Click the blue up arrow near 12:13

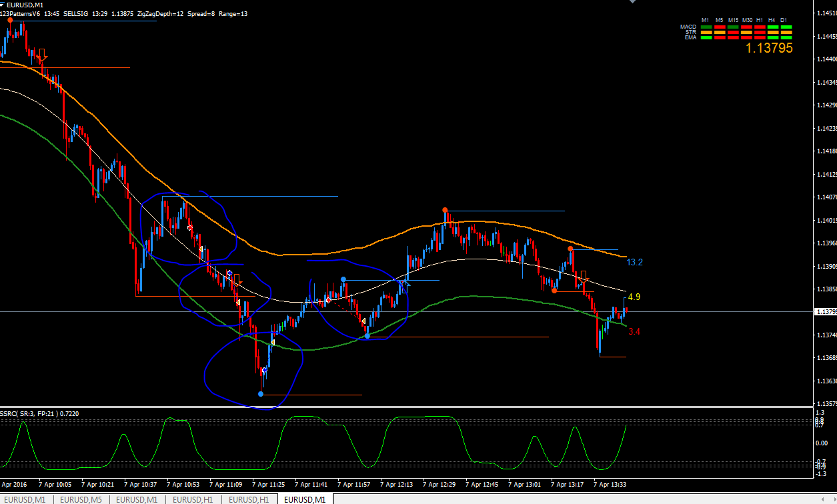pos(406,285)
